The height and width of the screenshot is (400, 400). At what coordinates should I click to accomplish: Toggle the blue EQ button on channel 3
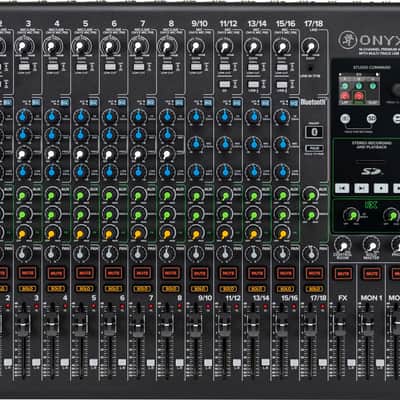pyautogui.click(x=36, y=102)
